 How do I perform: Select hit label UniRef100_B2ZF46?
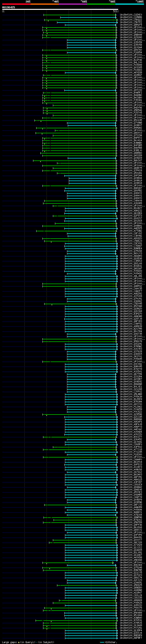click(131, 60)
